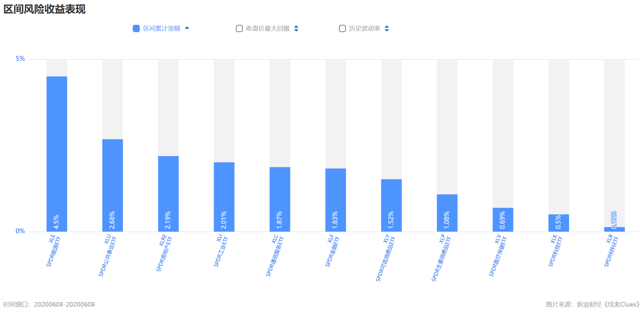Toggle the 区间累计涨幅 checkbox
The image size is (644, 313).
[x=136, y=29]
